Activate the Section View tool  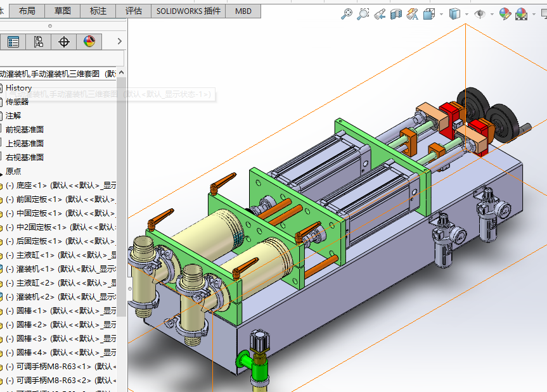coord(396,13)
